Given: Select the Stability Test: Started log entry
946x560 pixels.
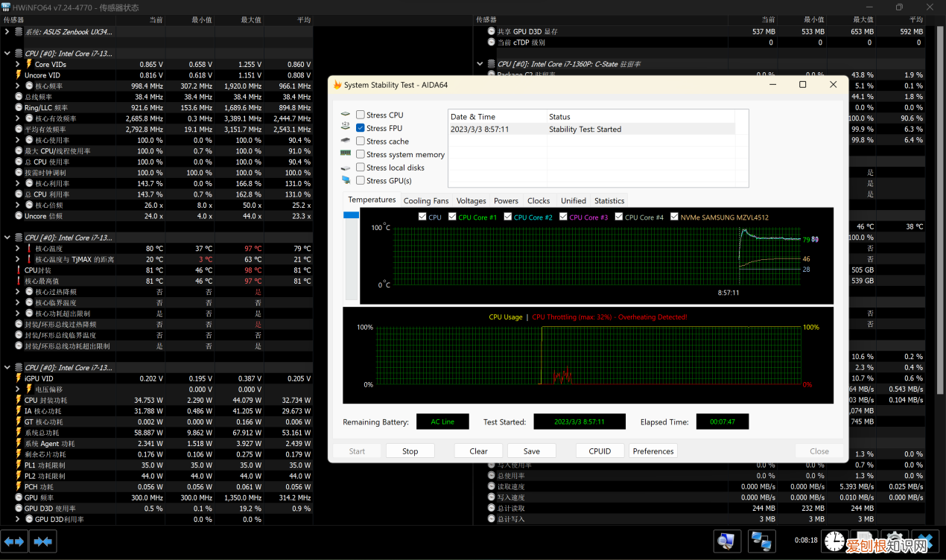Looking at the screenshot, I should click(585, 129).
